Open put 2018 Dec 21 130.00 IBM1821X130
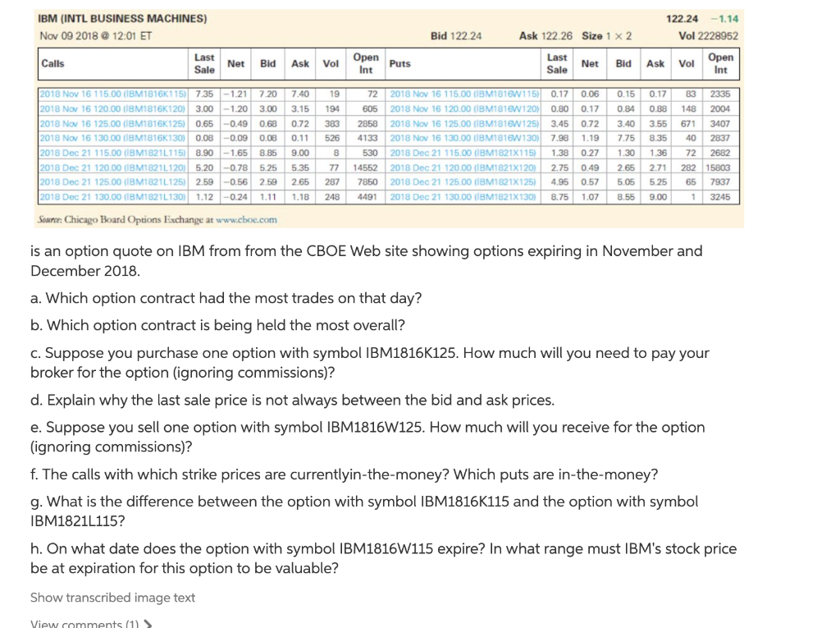Image resolution: width=840 pixels, height=628 pixels. pos(463,197)
